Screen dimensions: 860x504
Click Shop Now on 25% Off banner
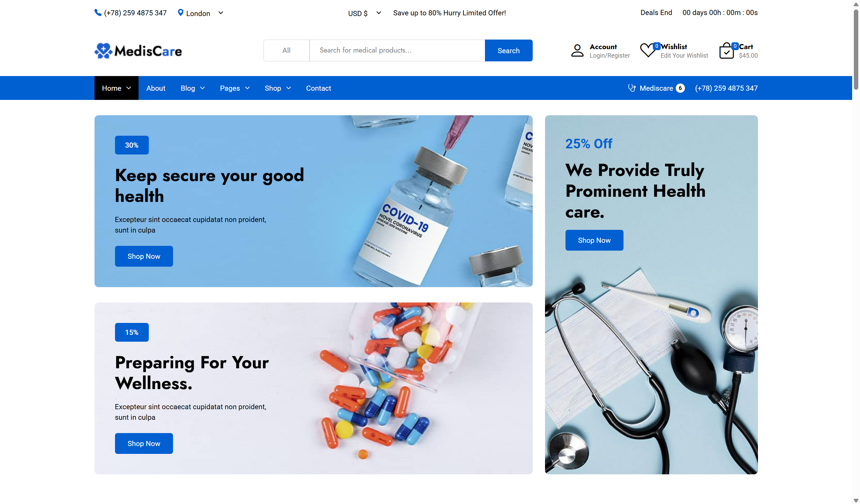(x=594, y=240)
